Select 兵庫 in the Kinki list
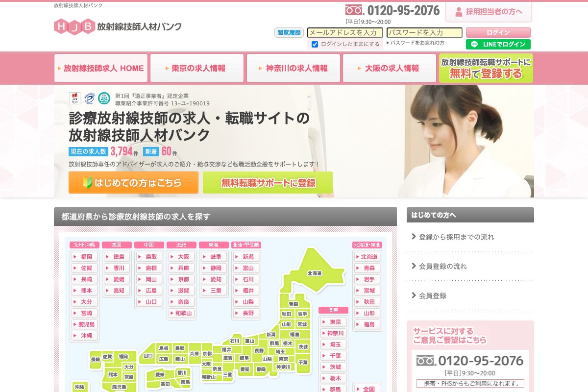 click(x=182, y=268)
